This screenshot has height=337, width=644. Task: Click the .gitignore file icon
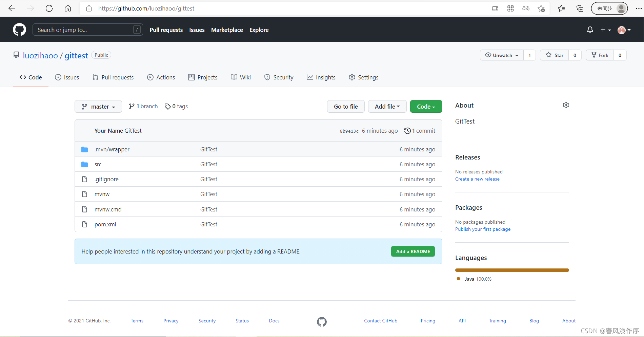click(85, 179)
